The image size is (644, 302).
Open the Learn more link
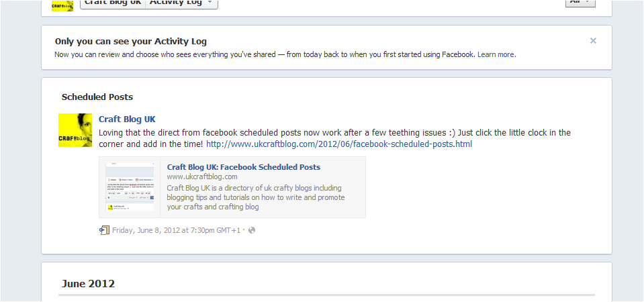496,54
